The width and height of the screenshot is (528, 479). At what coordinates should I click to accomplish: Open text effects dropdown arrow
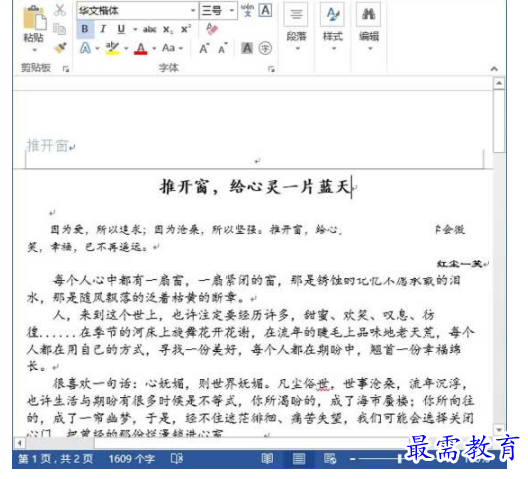tap(97, 49)
